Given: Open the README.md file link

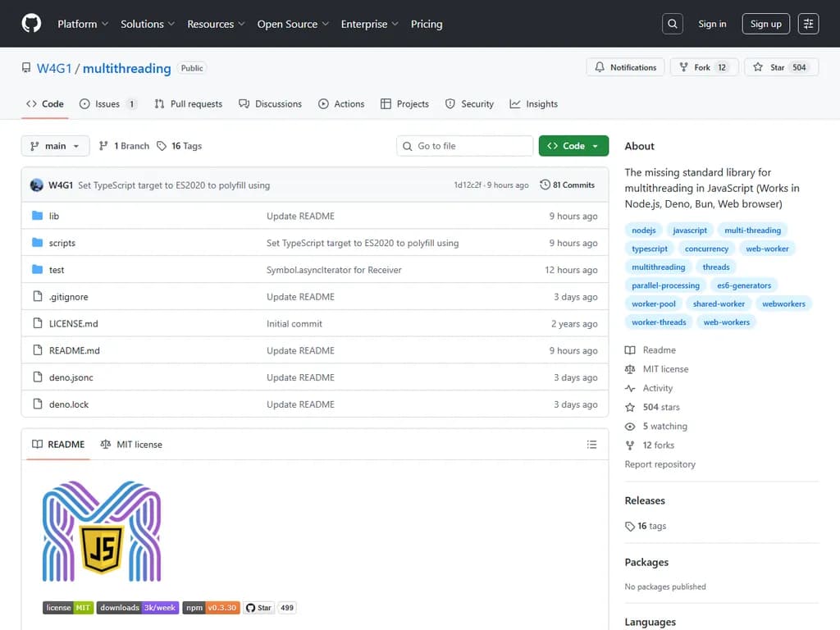Looking at the screenshot, I should coord(74,350).
